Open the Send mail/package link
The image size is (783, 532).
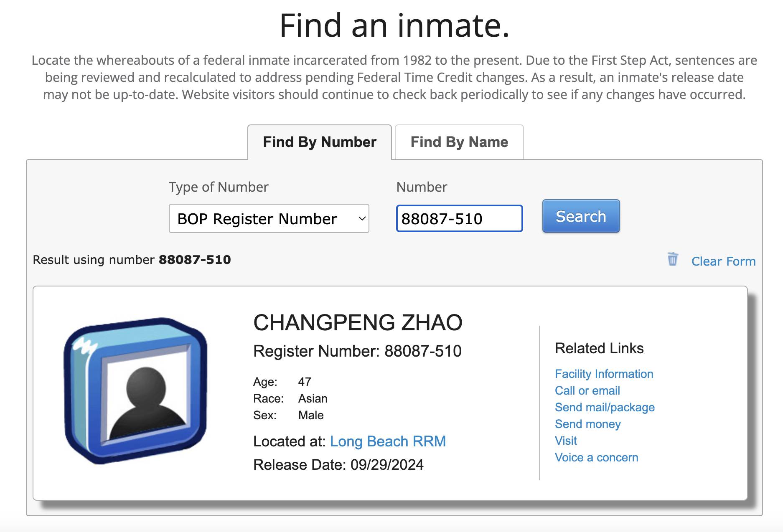(x=605, y=407)
